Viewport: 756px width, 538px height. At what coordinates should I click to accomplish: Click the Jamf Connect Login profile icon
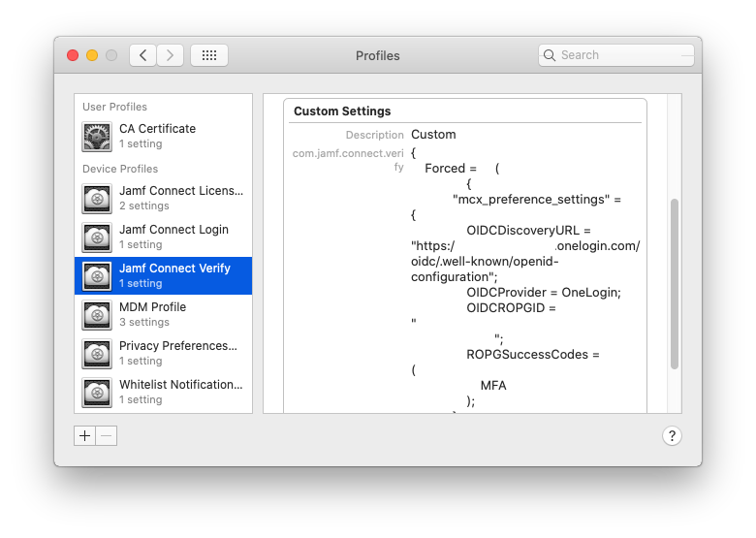[97, 237]
